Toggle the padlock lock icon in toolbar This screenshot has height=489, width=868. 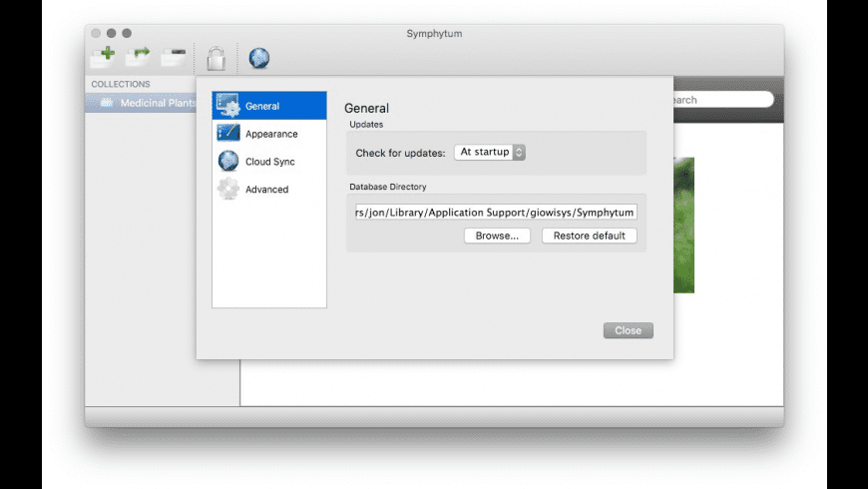(x=216, y=58)
